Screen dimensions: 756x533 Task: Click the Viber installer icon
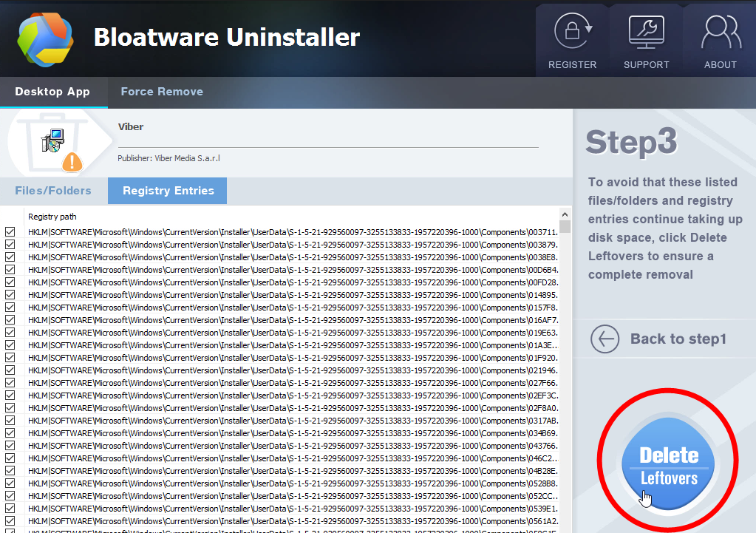[x=53, y=140]
